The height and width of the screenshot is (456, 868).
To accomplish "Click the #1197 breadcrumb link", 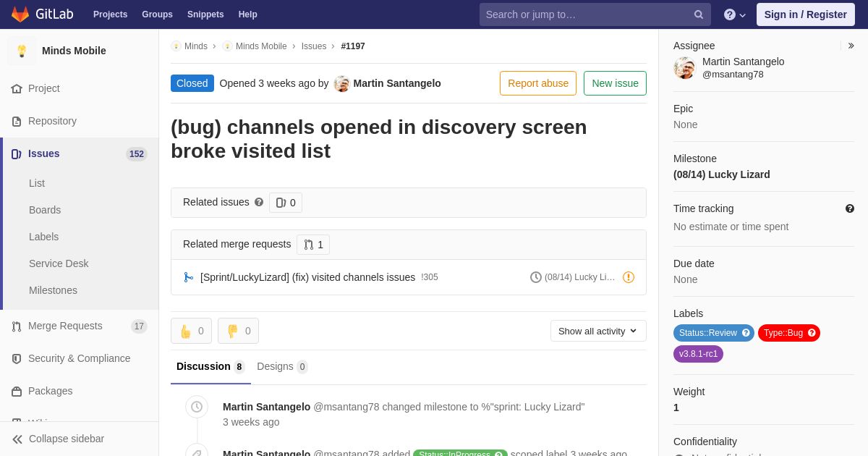I will (x=353, y=46).
